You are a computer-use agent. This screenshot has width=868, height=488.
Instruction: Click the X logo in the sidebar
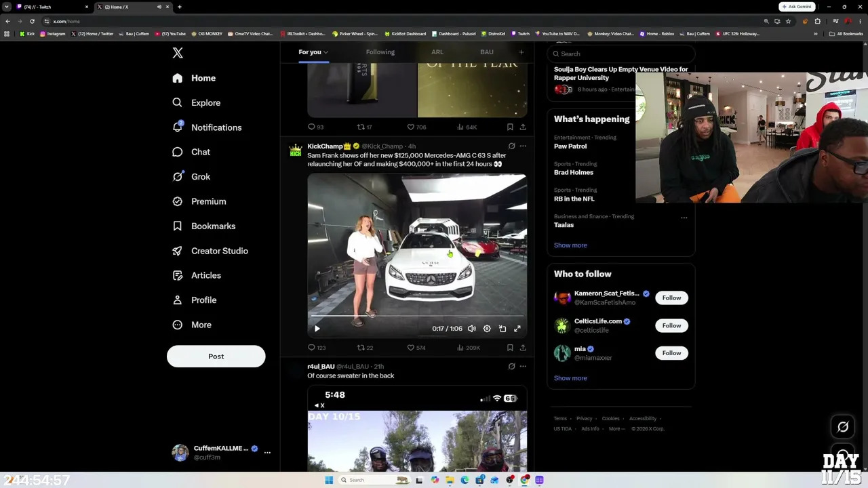pyautogui.click(x=178, y=53)
